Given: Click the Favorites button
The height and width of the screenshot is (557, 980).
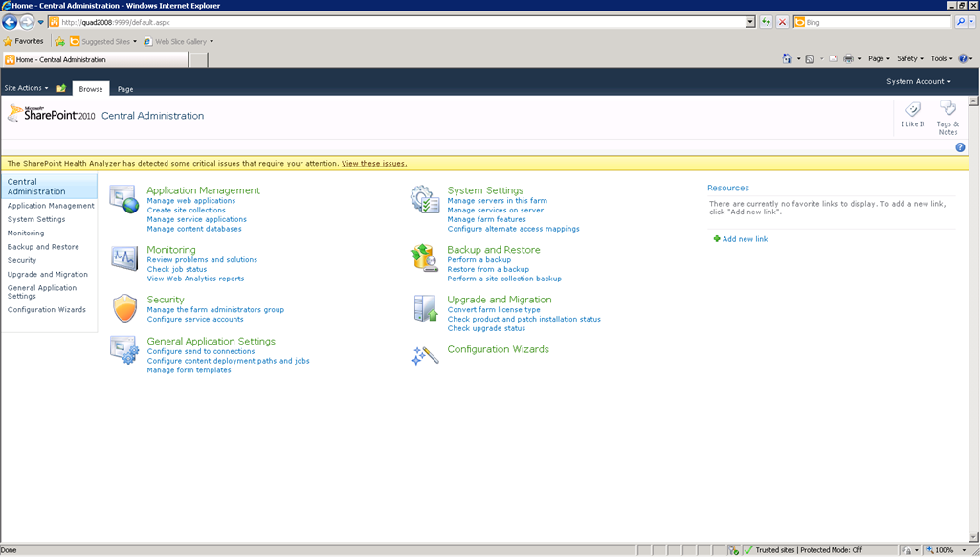Looking at the screenshot, I should pyautogui.click(x=24, y=42).
